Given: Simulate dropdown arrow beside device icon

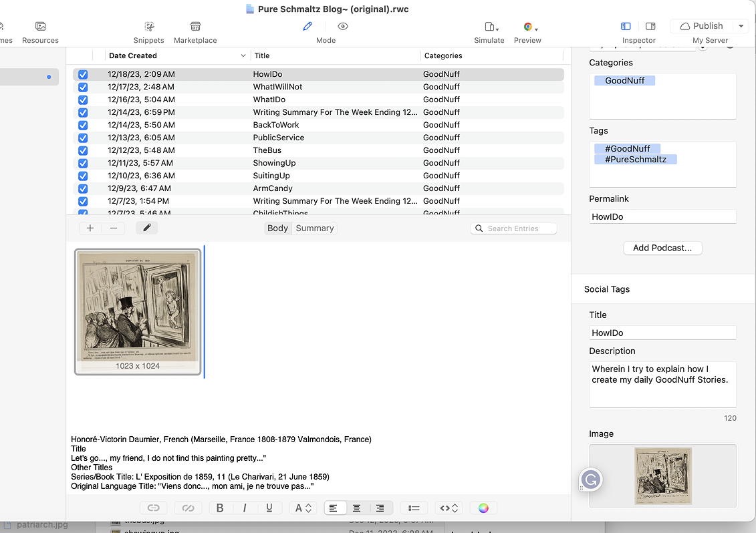Looking at the screenshot, I should coord(497,29).
